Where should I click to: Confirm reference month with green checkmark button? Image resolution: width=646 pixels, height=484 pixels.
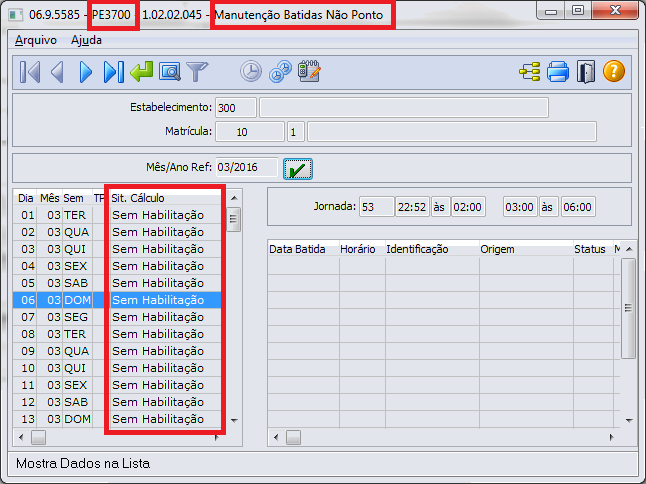point(298,169)
